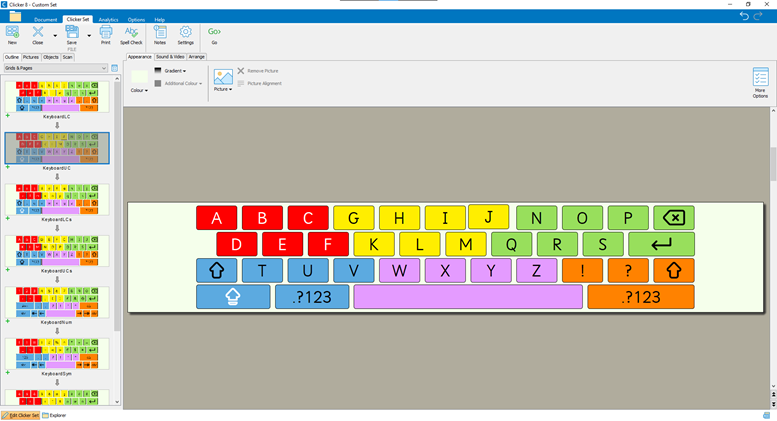Open the Notes tool
This screenshot has height=421, width=777.
160,35
